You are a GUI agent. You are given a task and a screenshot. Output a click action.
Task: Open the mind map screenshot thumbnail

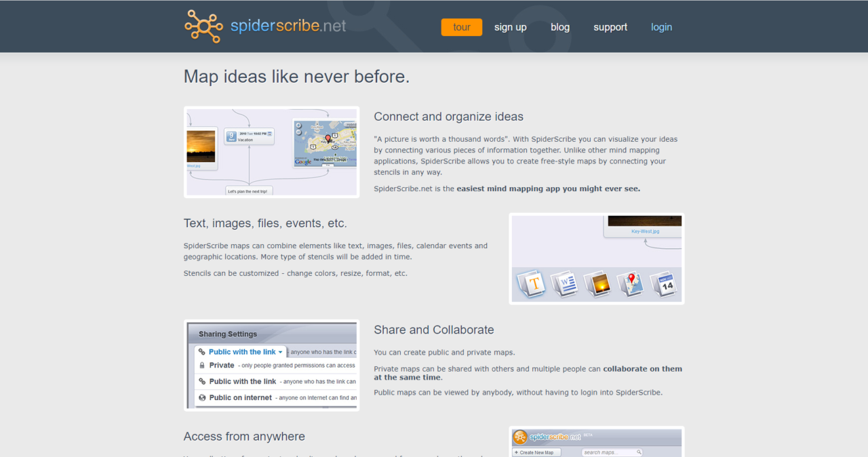271,152
